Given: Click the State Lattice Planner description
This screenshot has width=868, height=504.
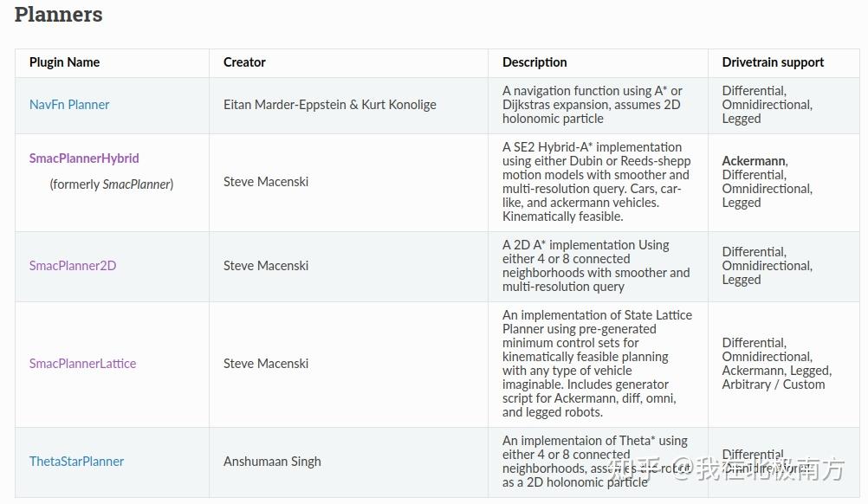Looking at the screenshot, I should point(597,364).
